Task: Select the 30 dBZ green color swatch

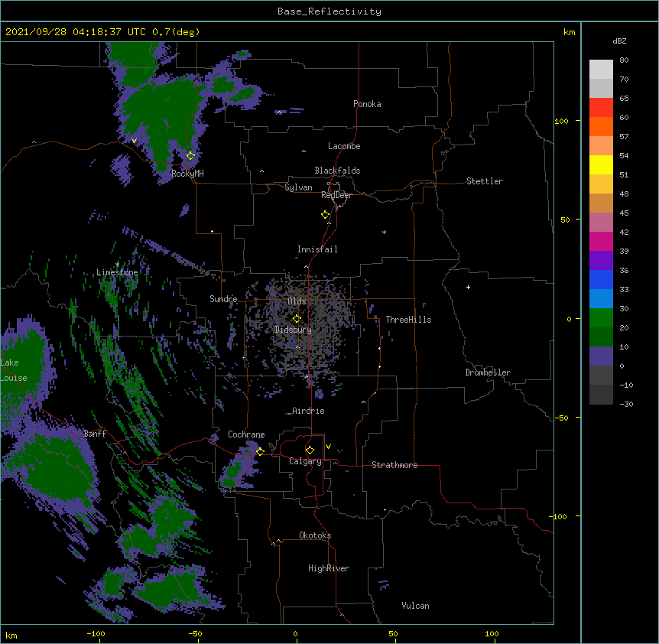Action: point(601,318)
